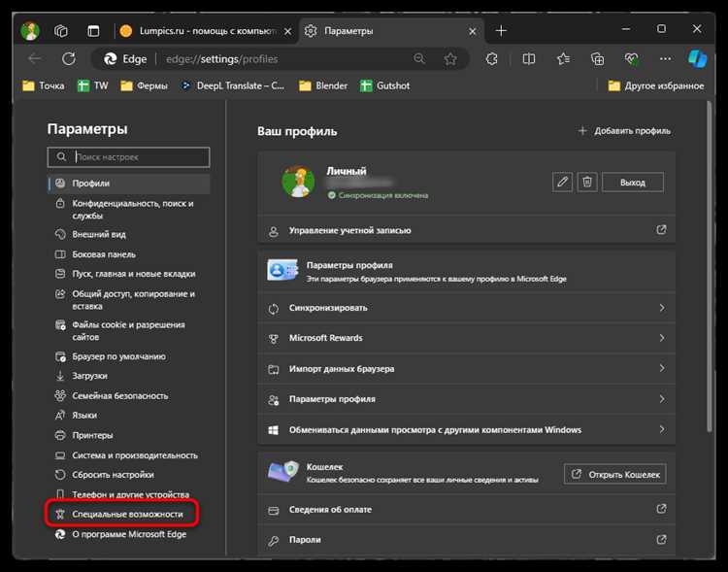Image resolution: width=728 pixels, height=572 pixels.
Task: Open Фермы bookmarks folder
Action: [144, 85]
